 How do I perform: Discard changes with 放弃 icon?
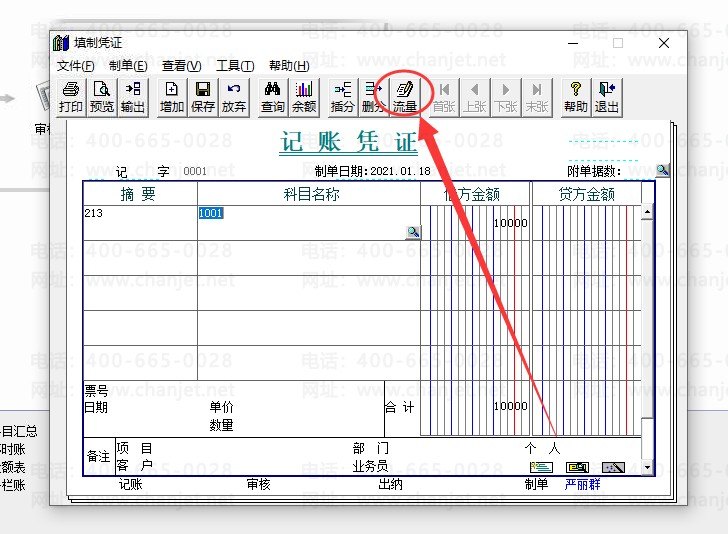(233, 97)
